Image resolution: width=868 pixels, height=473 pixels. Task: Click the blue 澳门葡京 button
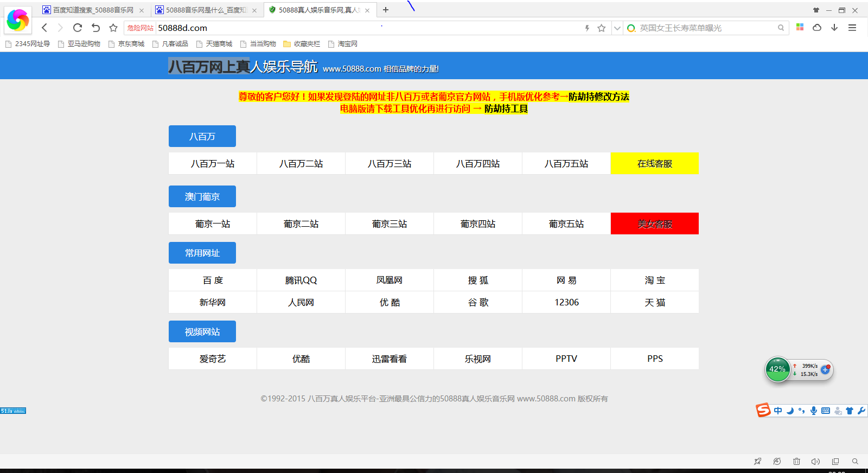tap(202, 196)
